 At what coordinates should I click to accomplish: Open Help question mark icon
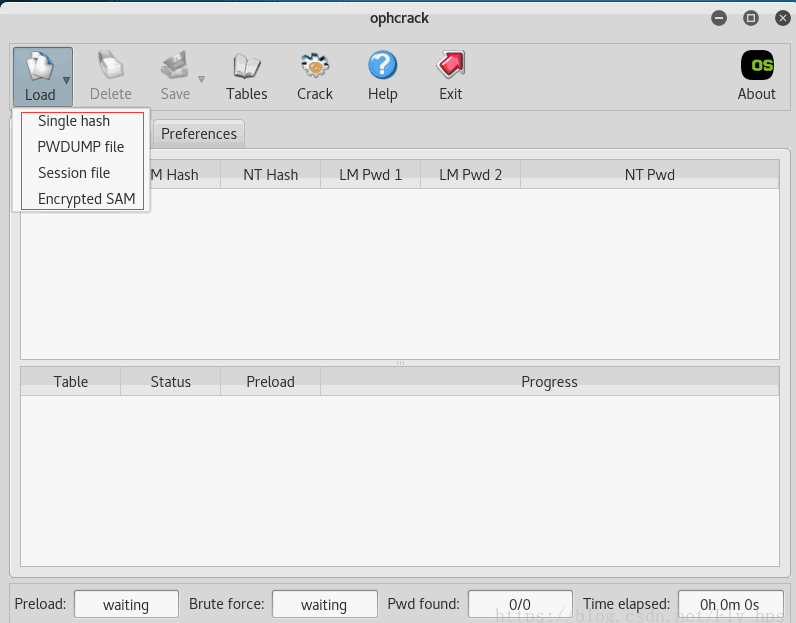coord(382,65)
